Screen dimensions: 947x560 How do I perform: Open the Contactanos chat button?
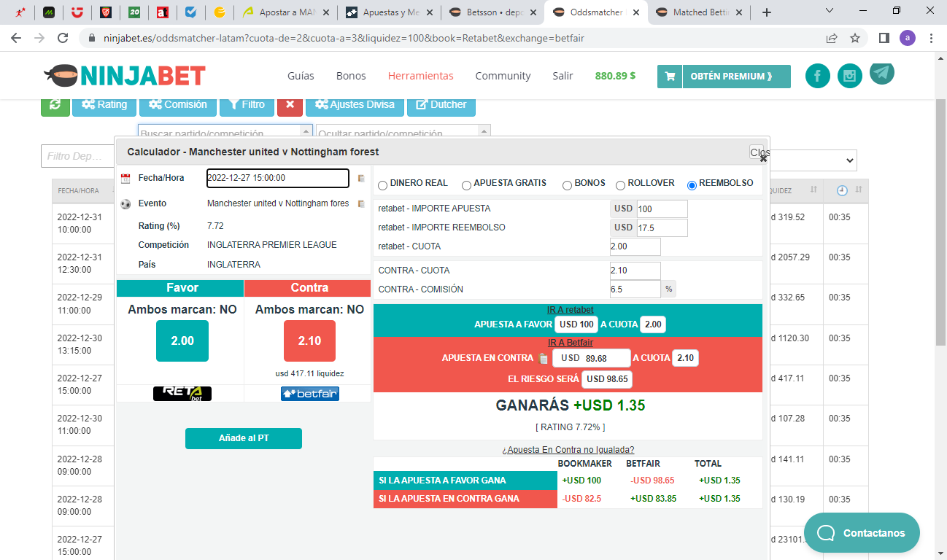pos(862,533)
